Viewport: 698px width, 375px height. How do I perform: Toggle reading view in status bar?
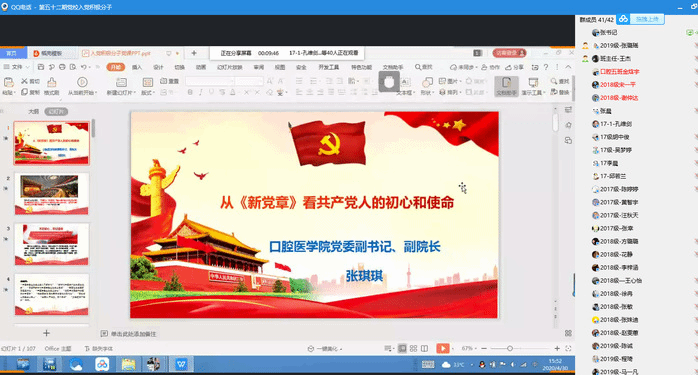(425, 348)
